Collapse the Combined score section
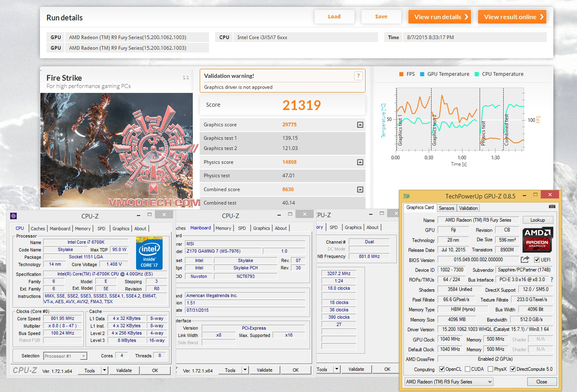The width and height of the screenshot is (577, 392). (360, 189)
